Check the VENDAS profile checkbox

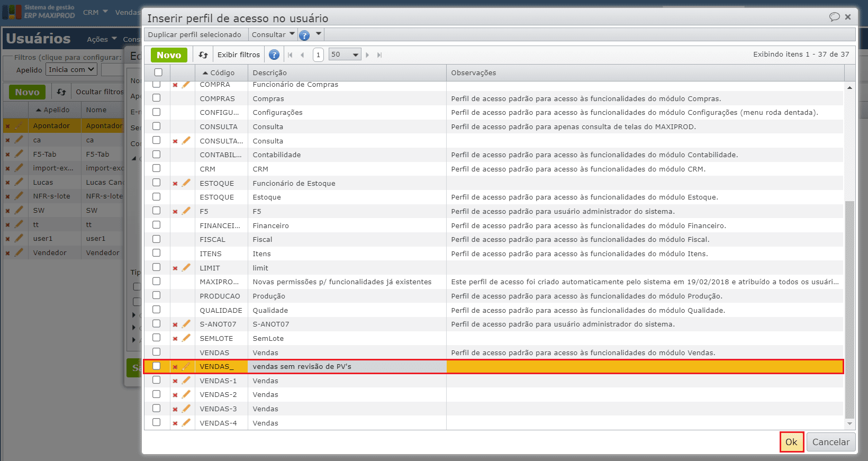[x=156, y=352]
